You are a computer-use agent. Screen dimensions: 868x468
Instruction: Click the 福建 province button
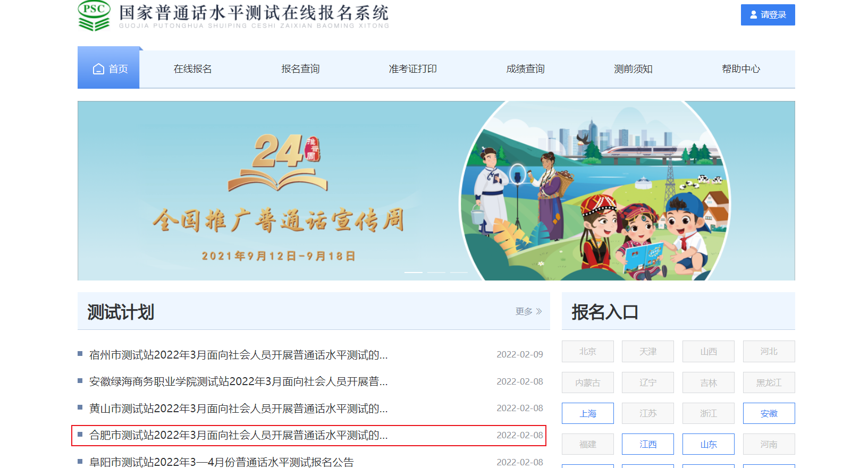[588, 444]
